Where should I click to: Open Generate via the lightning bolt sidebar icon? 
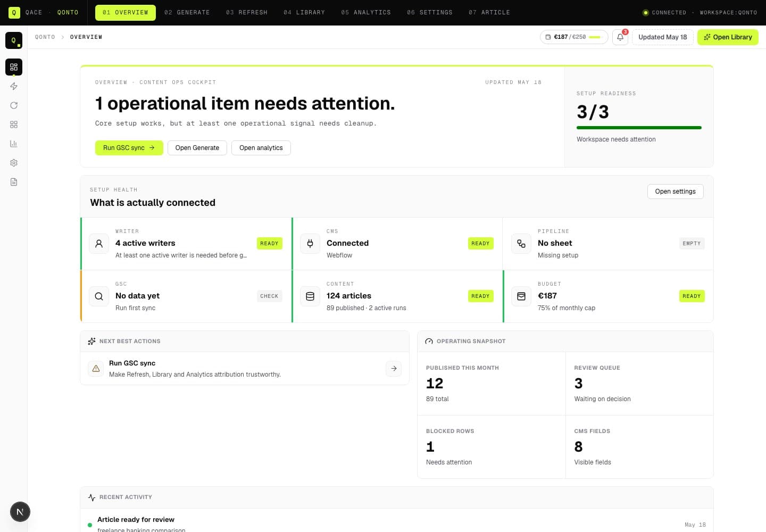[x=14, y=86]
